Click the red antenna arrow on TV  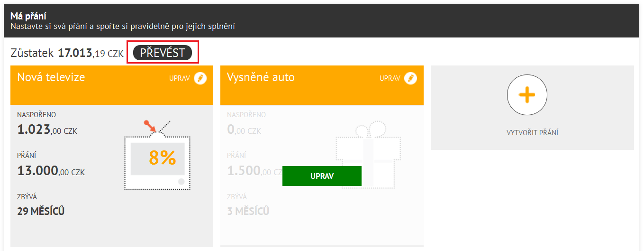click(150, 126)
